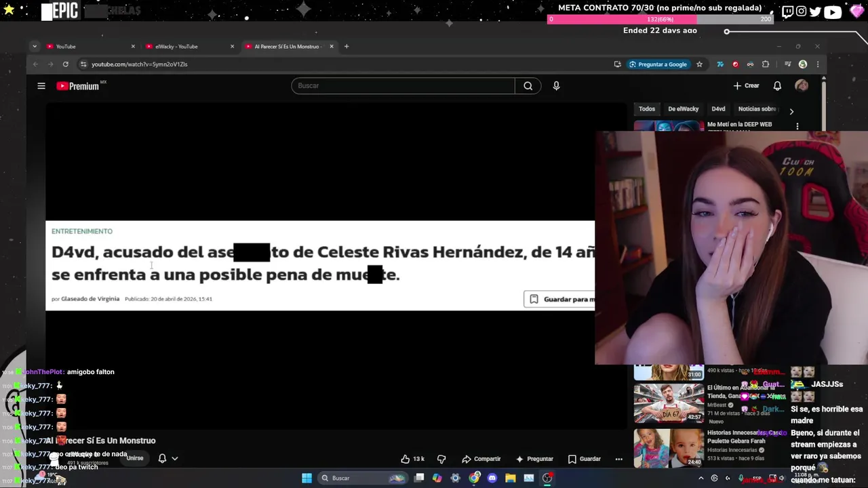Open Historias Innecesarias video thumbnail
Screen dimensions: 868x488
tap(669, 447)
